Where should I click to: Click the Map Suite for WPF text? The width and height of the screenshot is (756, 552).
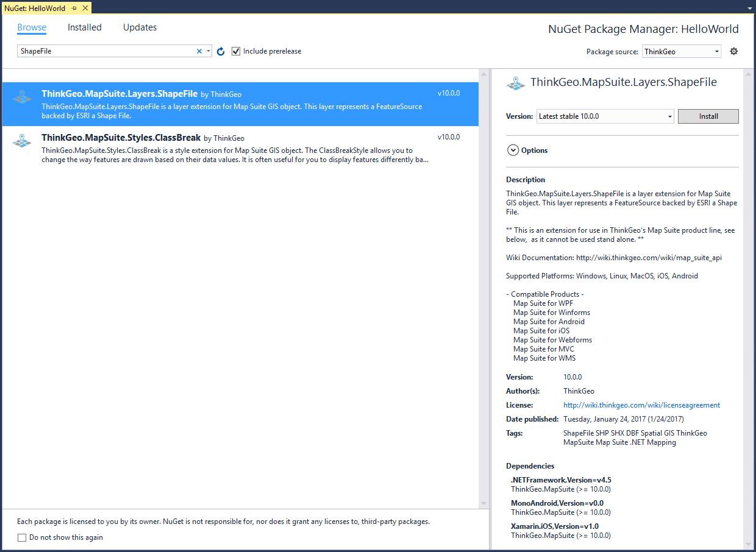click(543, 303)
